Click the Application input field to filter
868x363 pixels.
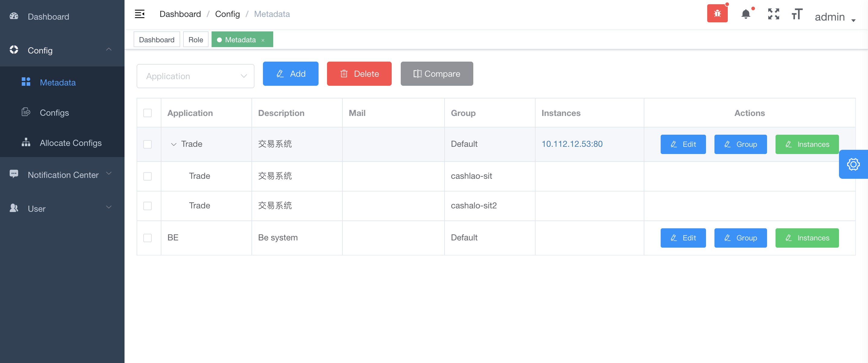[196, 76]
